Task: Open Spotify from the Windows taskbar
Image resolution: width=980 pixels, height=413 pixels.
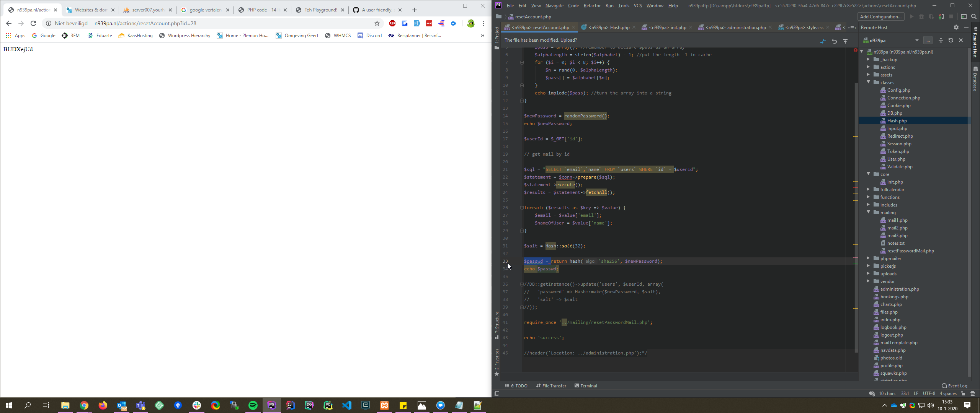Action: pyautogui.click(x=253, y=405)
